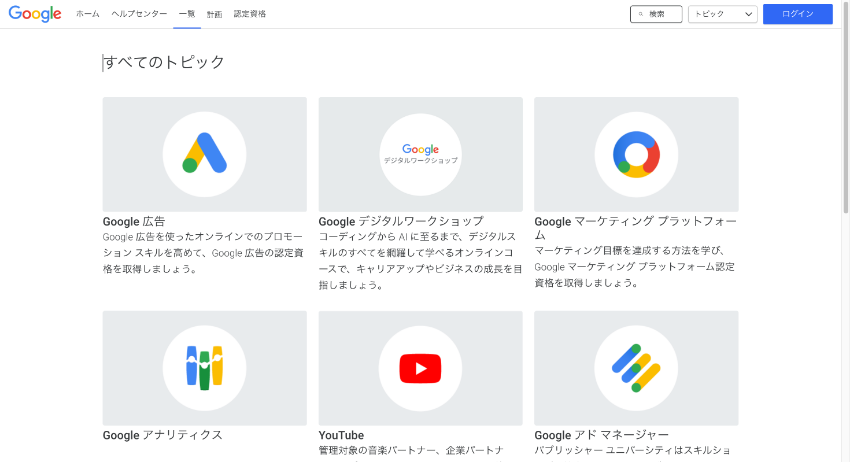Open the 計画 navigation item
Image resolution: width=850 pixels, height=462 pixels.
tap(215, 14)
